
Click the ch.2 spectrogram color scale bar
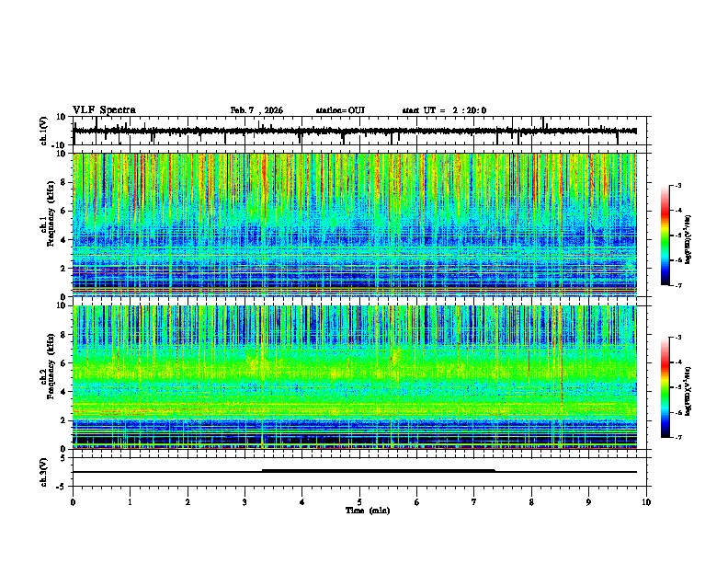665,387
